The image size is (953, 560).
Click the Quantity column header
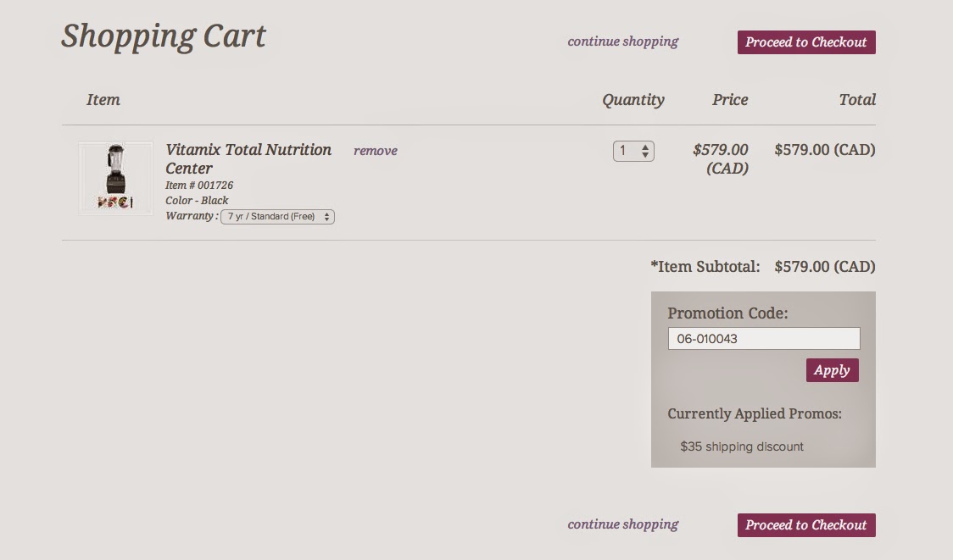click(x=633, y=100)
